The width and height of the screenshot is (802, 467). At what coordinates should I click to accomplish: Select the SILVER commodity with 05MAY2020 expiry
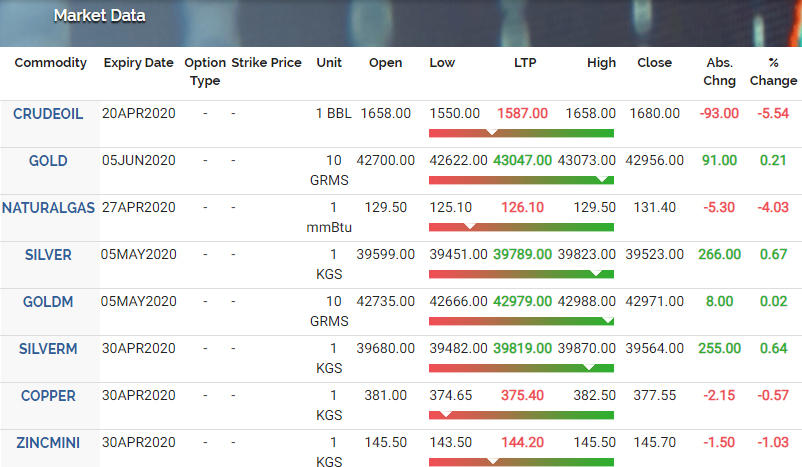(x=48, y=255)
